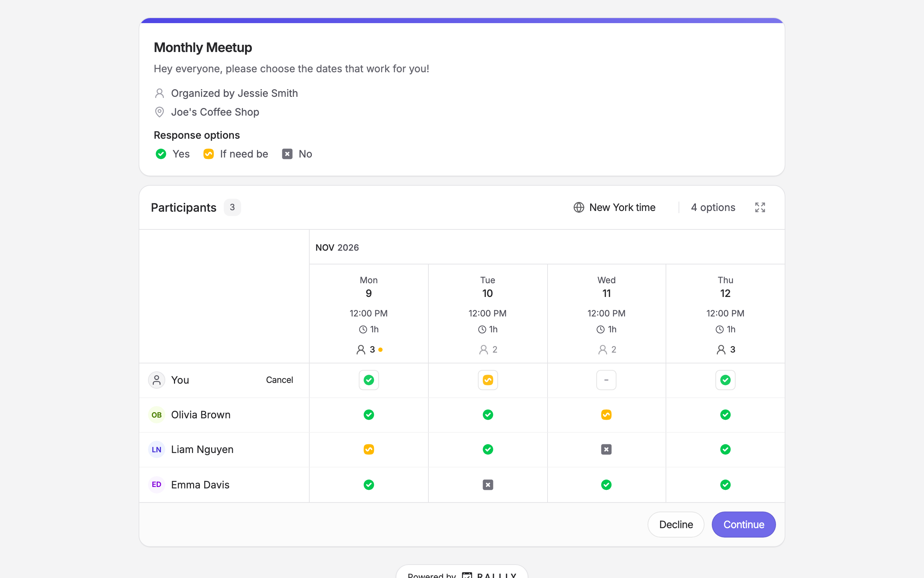The width and height of the screenshot is (924, 578).
Task: Click the globe icon beside New York time
Action: pos(579,207)
